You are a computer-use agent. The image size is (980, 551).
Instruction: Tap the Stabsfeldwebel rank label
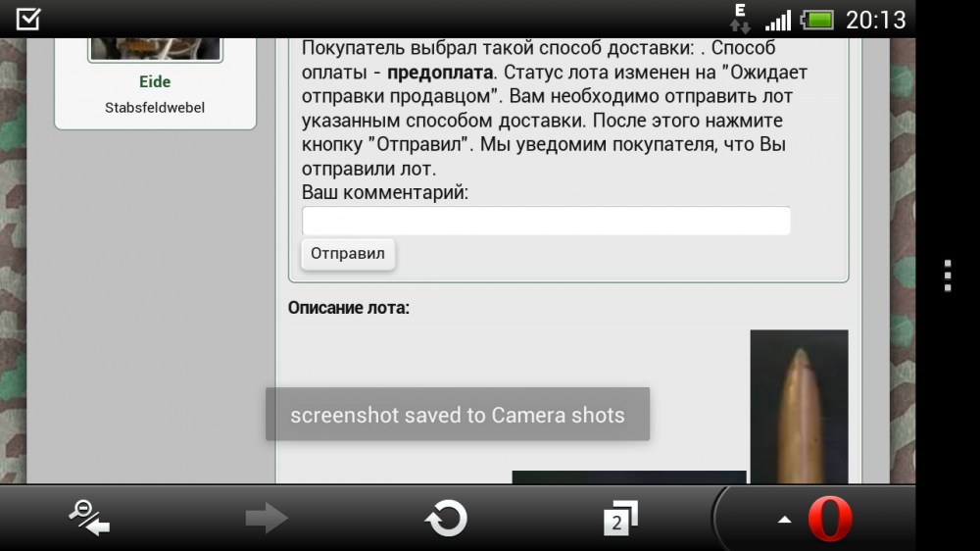(x=155, y=108)
